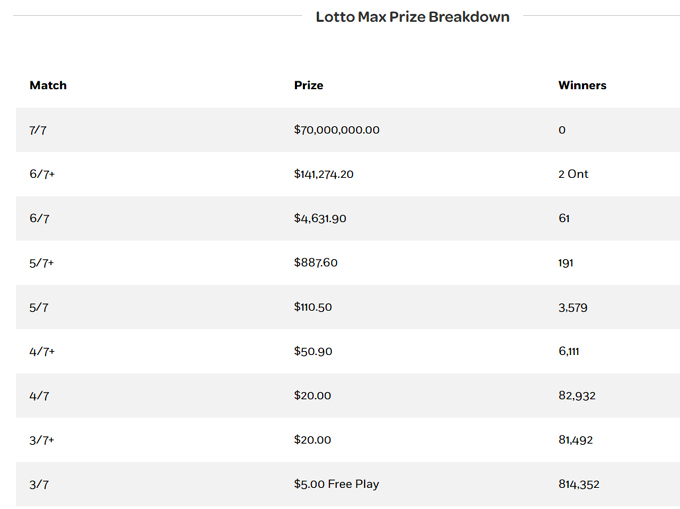Click the 4/7+ match cell
The width and height of the screenshot is (680, 509).
tap(42, 351)
